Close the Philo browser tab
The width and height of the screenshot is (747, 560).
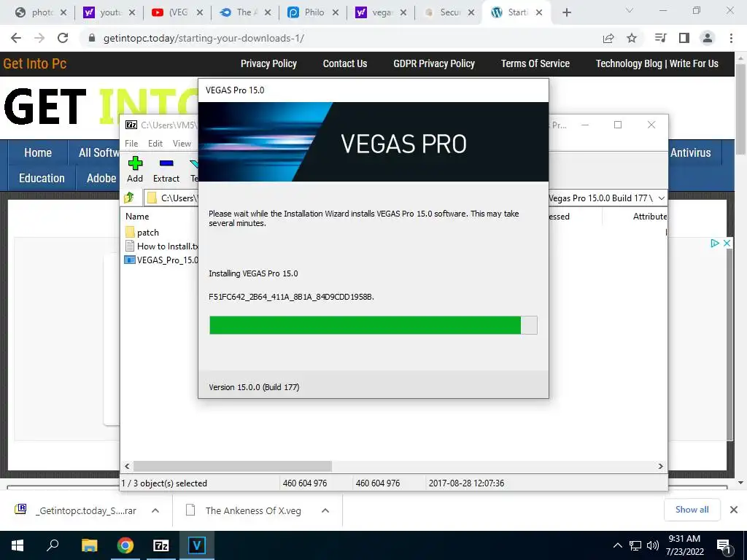[336, 13]
